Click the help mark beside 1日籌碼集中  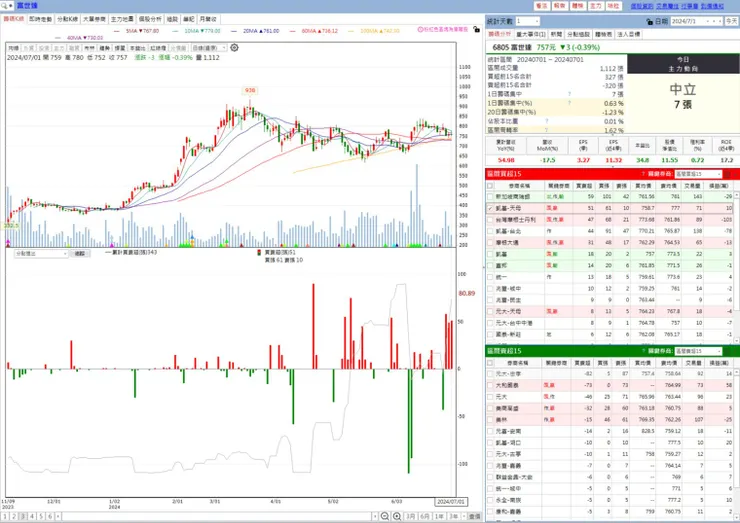click(x=570, y=94)
